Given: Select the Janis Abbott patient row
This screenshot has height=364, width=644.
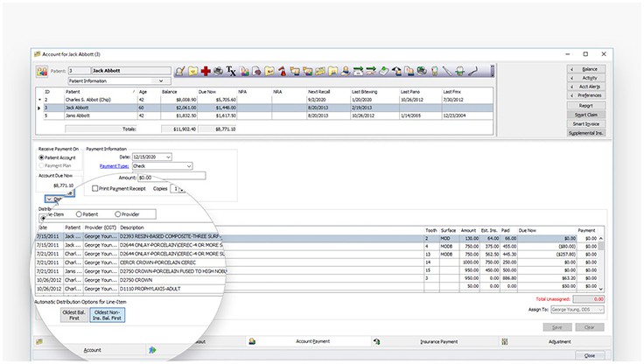Looking at the screenshot, I should pyautogui.click(x=265, y=115).
